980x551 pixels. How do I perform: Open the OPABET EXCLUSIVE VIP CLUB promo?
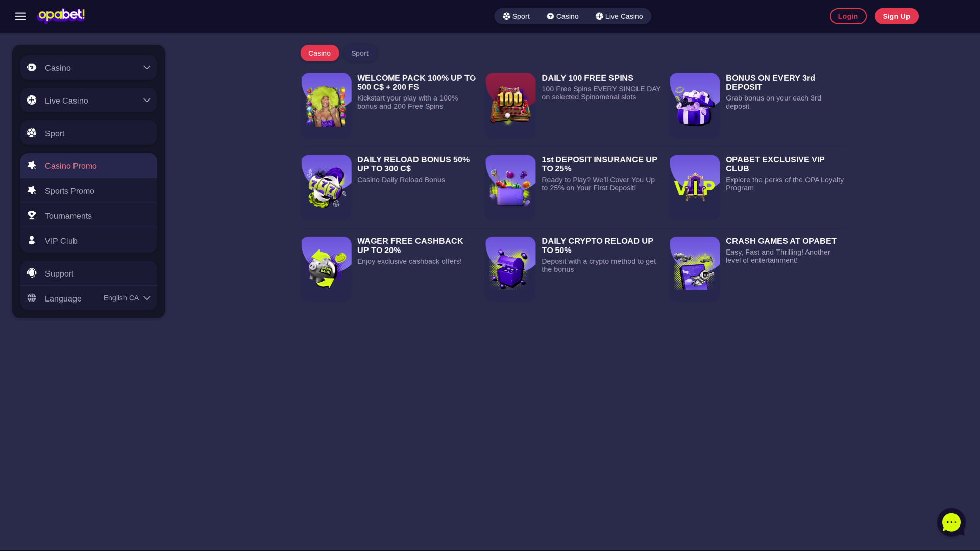[756, 186]
